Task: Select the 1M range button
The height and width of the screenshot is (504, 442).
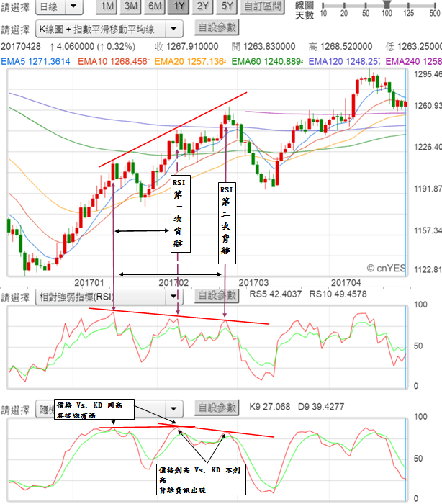Action: click(x=107, y=6)
